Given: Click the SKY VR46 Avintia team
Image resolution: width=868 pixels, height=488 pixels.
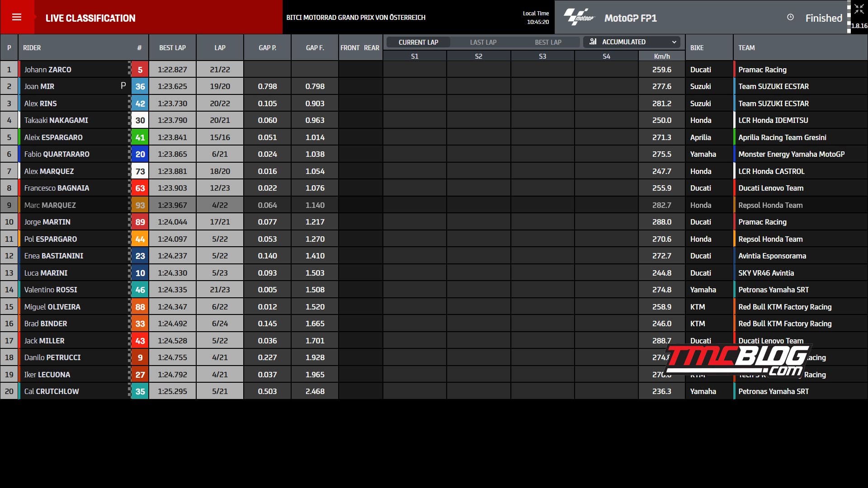Looking at the screenshot, I should click(x=766, y=273).
